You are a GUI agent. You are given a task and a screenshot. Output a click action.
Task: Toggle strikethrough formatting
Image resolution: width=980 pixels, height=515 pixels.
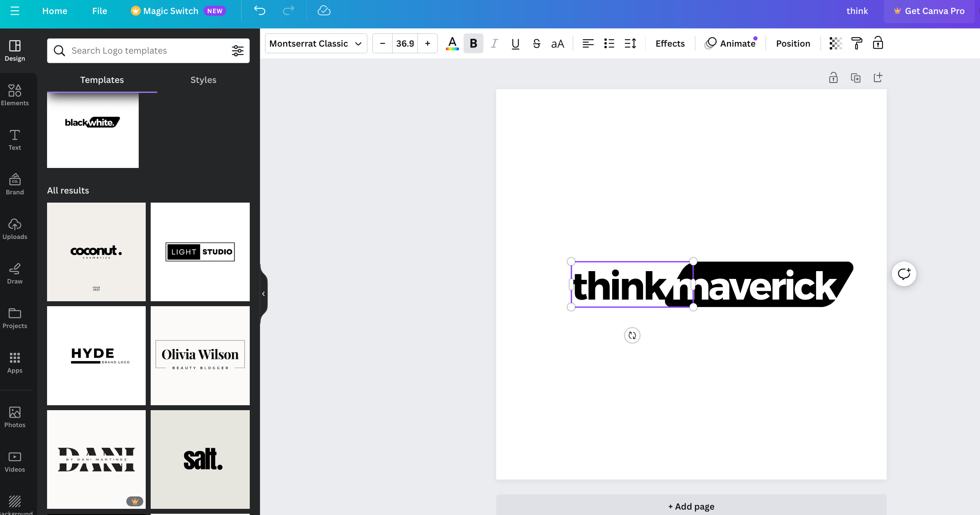(537, 43)
